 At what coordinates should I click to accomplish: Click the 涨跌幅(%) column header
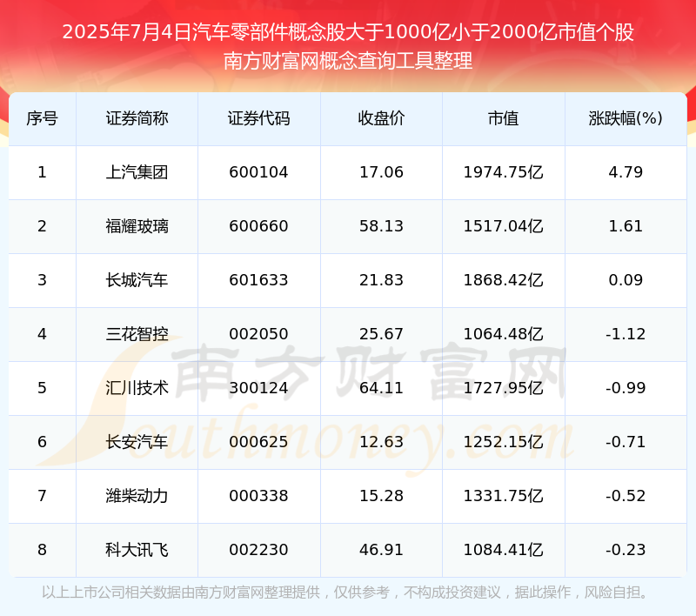[626, 118]
